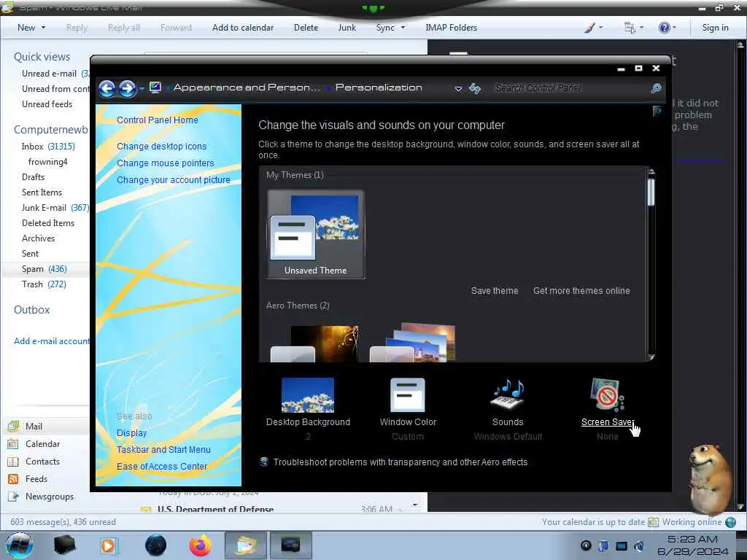Viewport: 747px width, 560px height.
Task: Switch to Windows Live Mail taskbar button
Action: [244, 545]
